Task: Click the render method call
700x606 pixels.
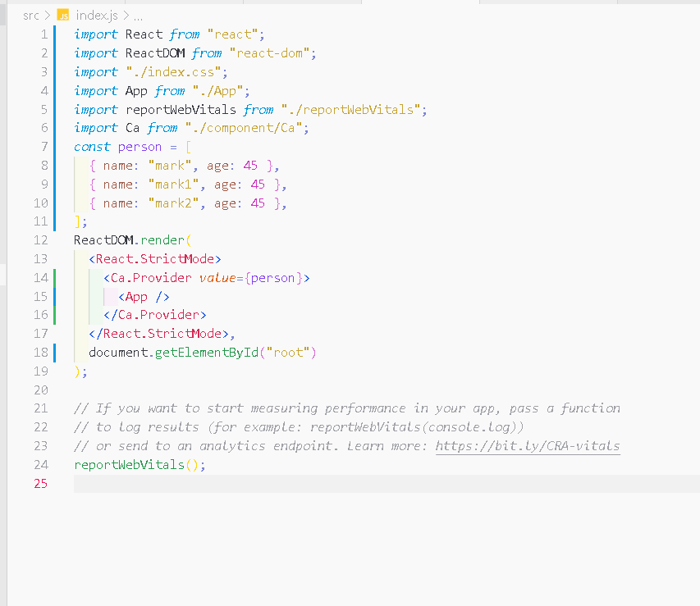Action: 162,240
